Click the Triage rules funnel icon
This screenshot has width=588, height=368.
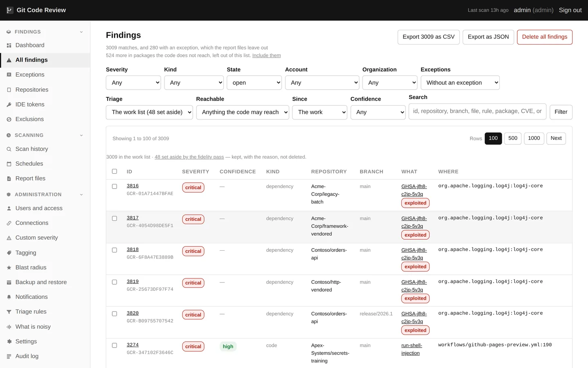[9, 312]
